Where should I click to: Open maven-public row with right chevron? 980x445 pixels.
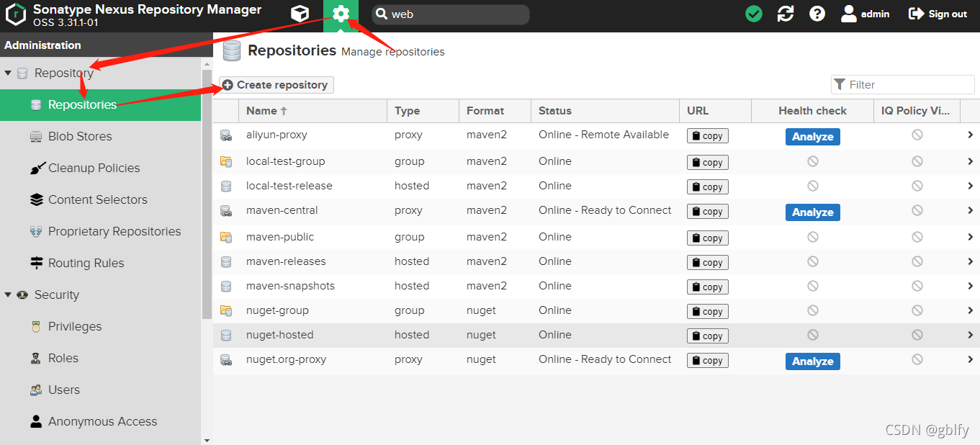pyautogui.click(x=971, y=237)
